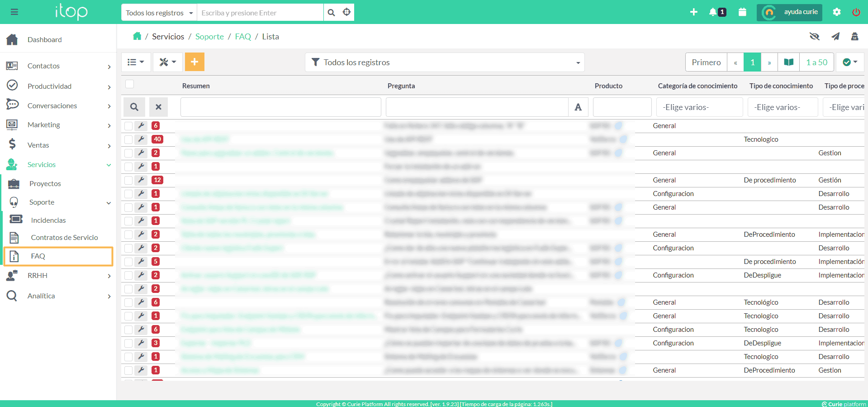Click the red power logout icon
This screenshot has width=868, height=407.
[x=856, y=12]
